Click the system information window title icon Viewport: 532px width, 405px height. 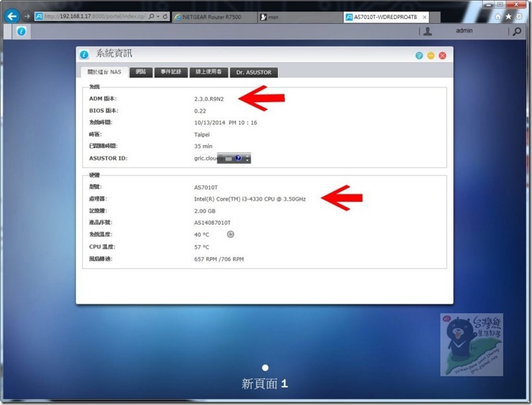[84, 54]
